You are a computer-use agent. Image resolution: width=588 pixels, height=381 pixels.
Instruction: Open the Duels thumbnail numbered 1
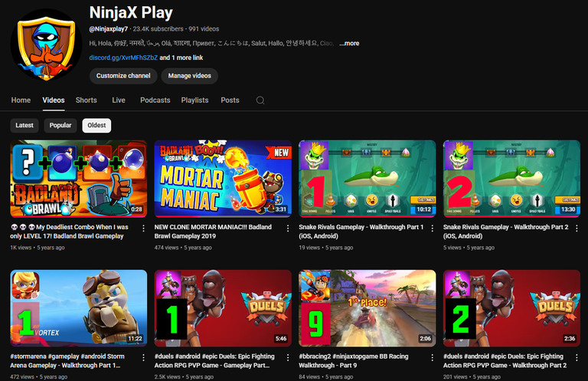[x=223, y=308]
